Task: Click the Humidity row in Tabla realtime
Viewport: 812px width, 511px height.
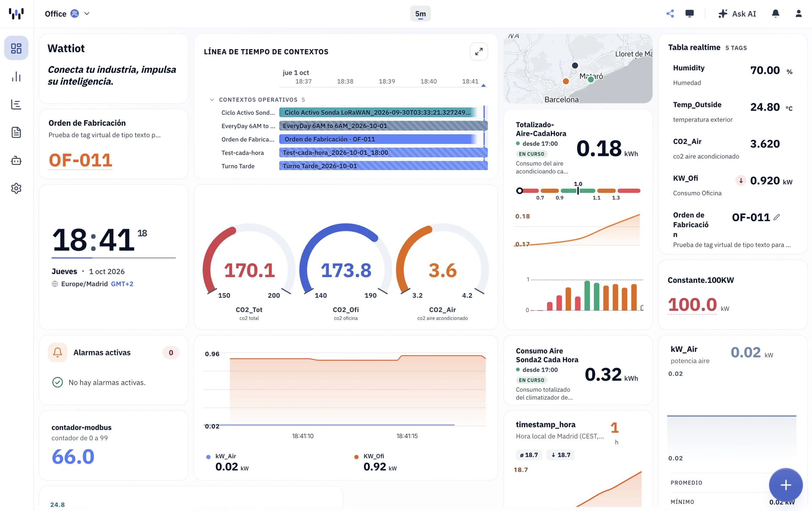Action: click(x=732, y=75)
